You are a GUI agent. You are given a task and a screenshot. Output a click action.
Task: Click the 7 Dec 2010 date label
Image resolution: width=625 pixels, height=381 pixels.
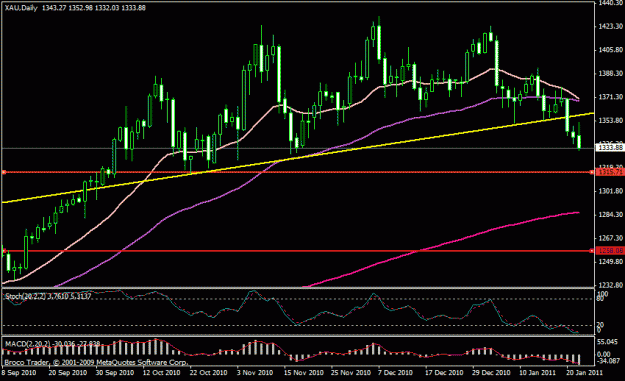pyautogui.click(x=395, y=373)
